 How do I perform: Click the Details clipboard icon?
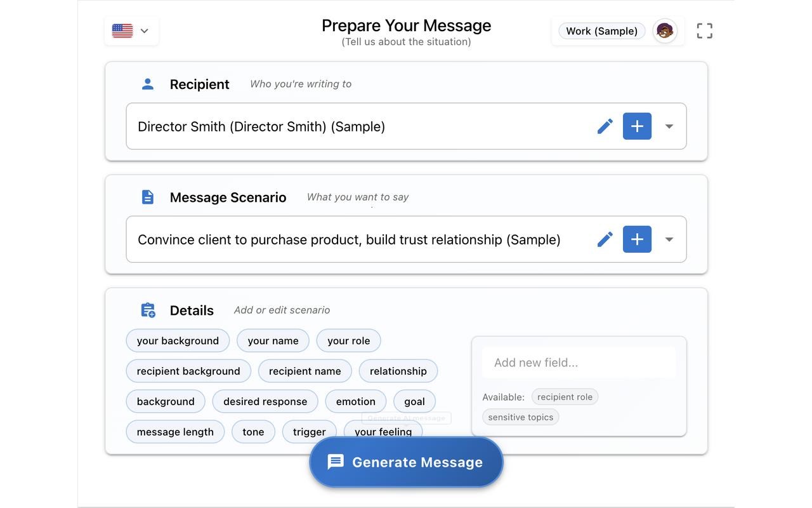pos(148,310)
